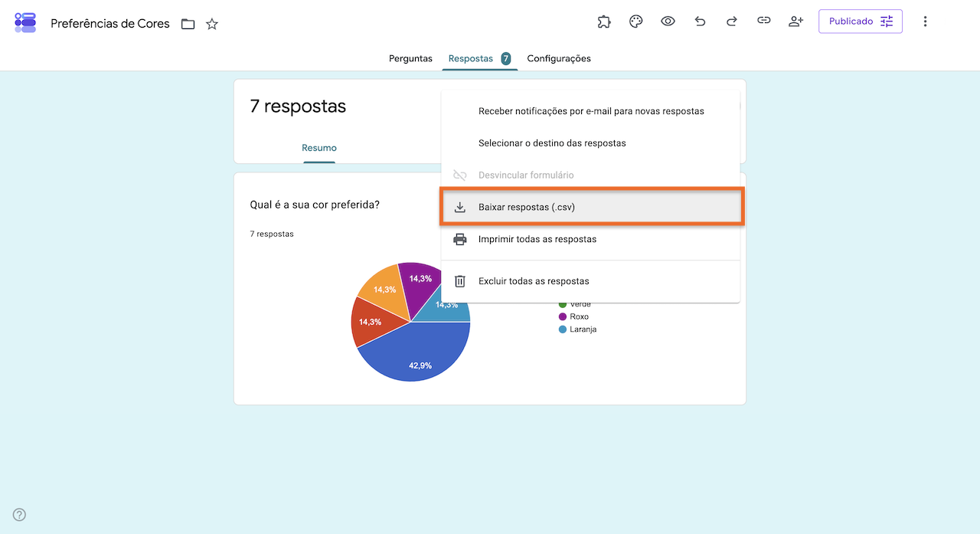Click the download icon beside Baixar respostas
Screen dimensions: 980x534
pos(460,207)
